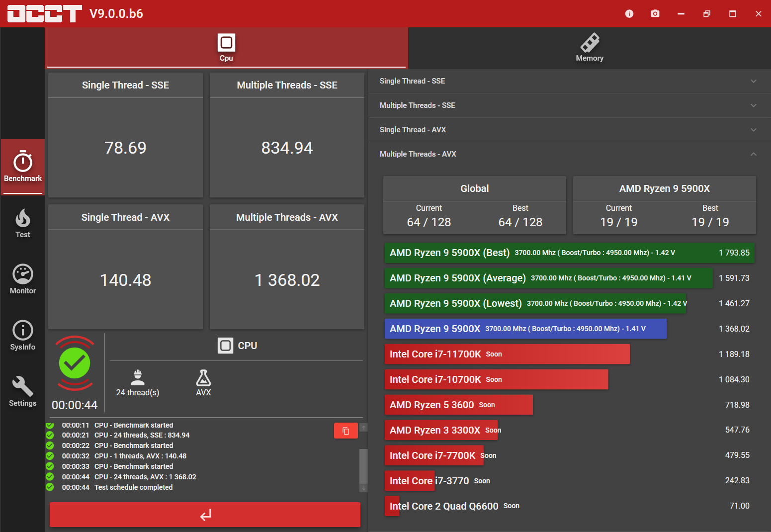Click the 24 thread(s) person icon
Image resolution: width=771 pixels, height=532 pixels.
tap(138, 377)
